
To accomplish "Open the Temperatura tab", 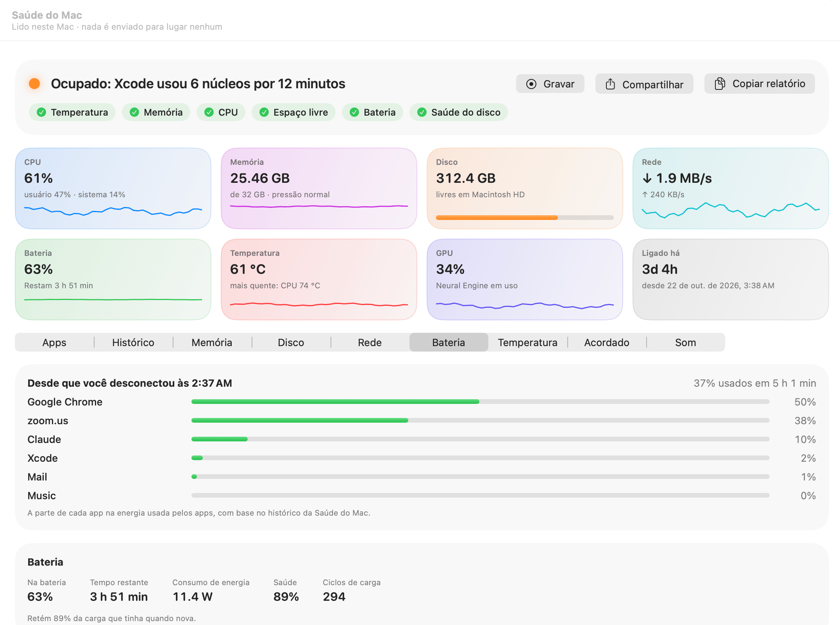I will click(527, 343).
